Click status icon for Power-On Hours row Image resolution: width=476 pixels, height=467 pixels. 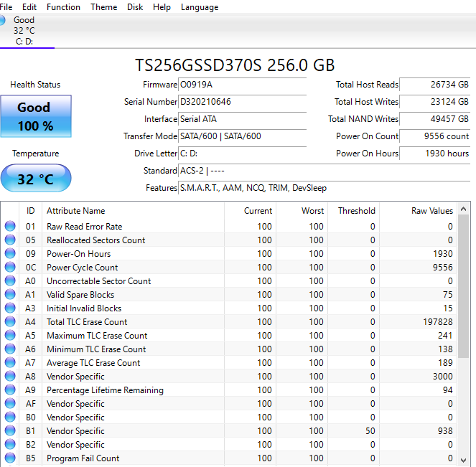10,253
